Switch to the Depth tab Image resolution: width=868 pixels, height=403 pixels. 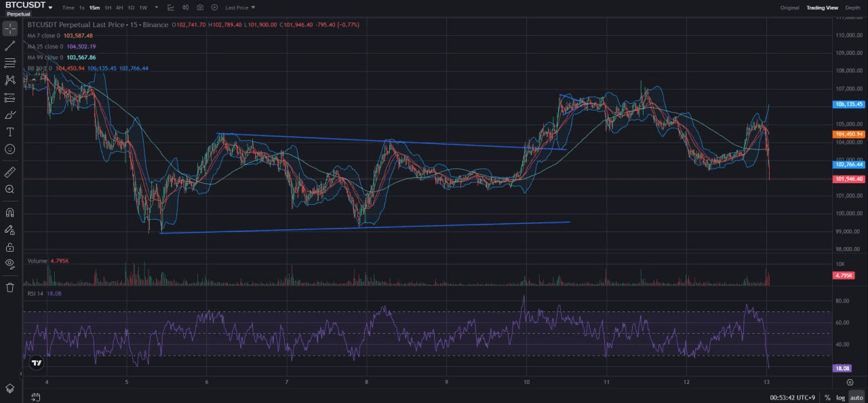click(x=852, y=7)
